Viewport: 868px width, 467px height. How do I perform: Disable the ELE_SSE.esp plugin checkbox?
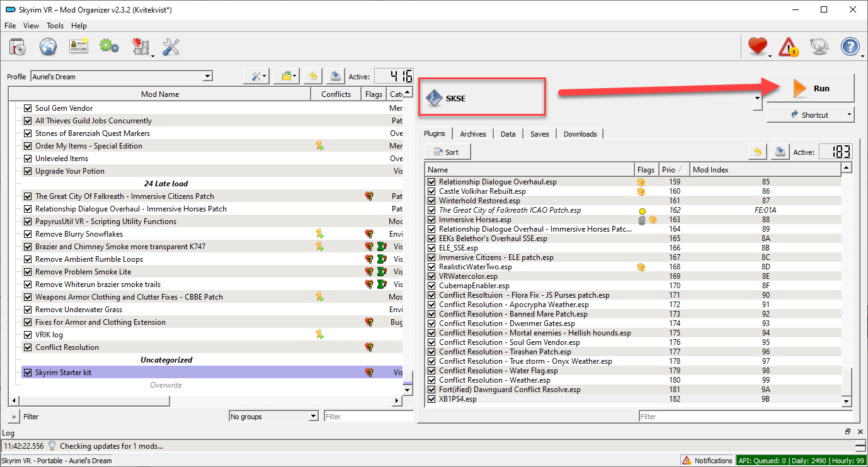[x=431, y=248]
